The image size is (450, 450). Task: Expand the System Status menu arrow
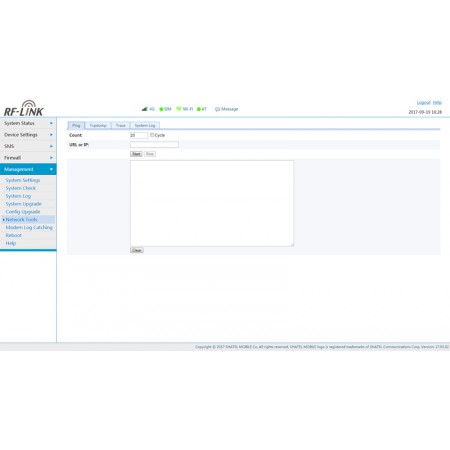tap(51, 123)
